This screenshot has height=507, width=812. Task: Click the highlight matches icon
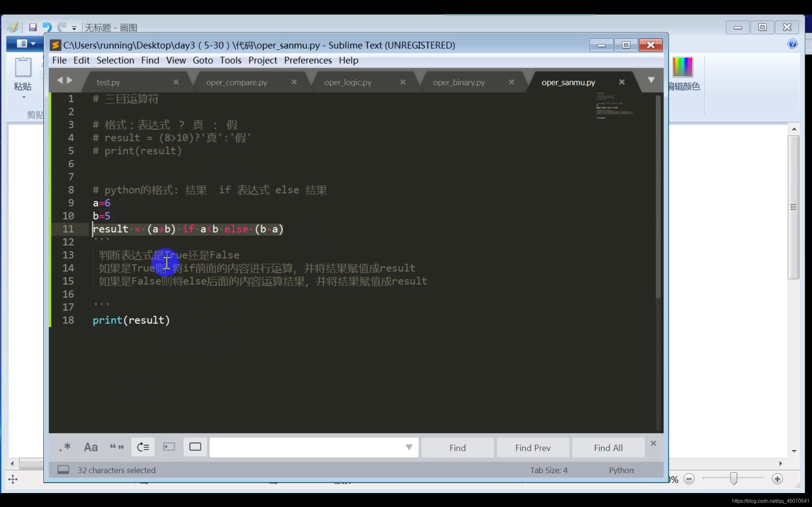[195, 447]
